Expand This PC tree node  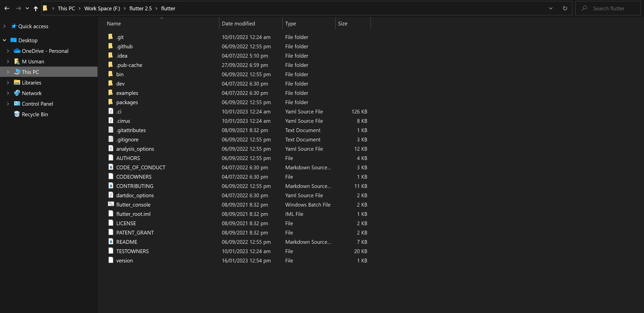coord(8,72)
